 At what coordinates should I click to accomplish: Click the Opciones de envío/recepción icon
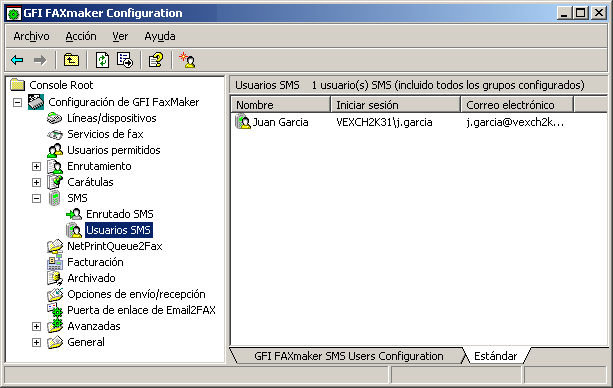pos(55,295)
